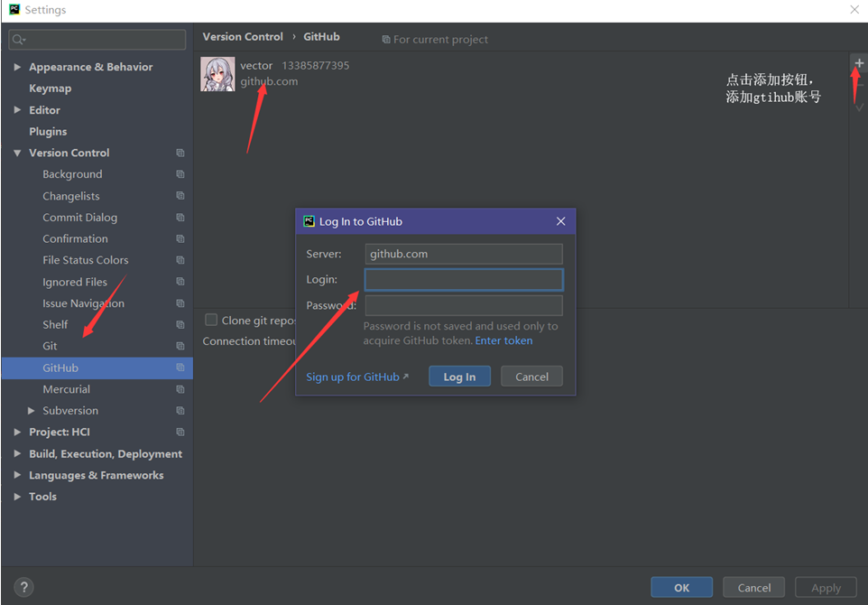Click the Version Control breadcrumb
Viewport: 868px width, 605px height.
[x=243, y=36]
